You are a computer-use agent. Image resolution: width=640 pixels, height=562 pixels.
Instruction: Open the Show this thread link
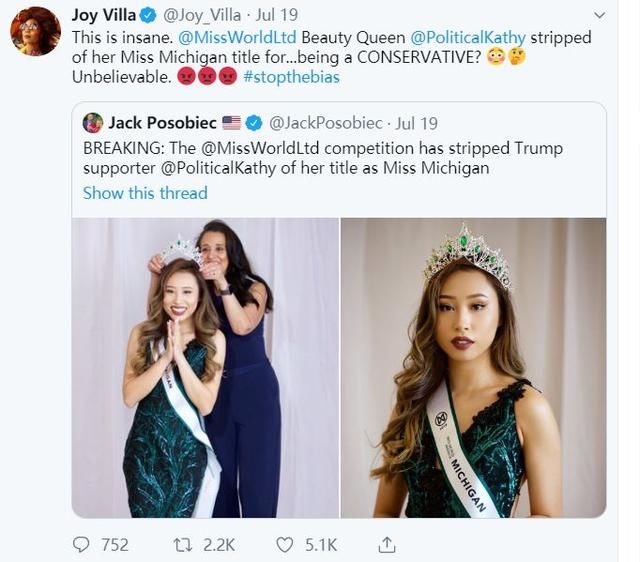[x=145, y=193]
